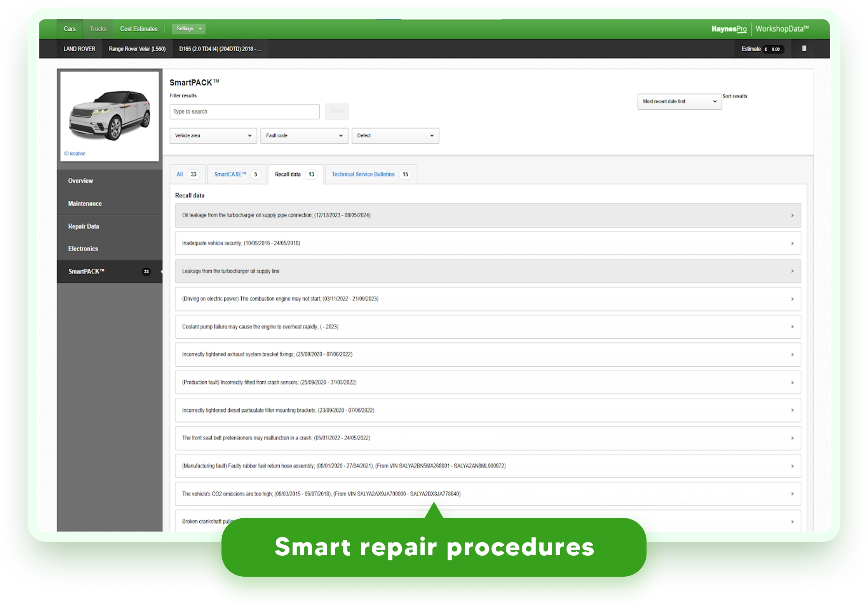Viewport: 868px width, 607px height.
Task: Click the LAND ROVER breadcrumb
Action: (x=79, y=49)
